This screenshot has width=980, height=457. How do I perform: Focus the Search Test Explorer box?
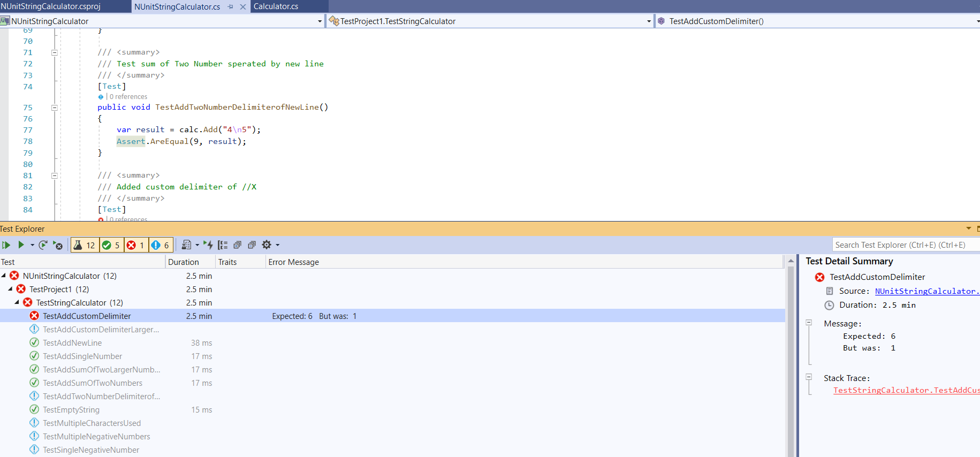[906, 245]
